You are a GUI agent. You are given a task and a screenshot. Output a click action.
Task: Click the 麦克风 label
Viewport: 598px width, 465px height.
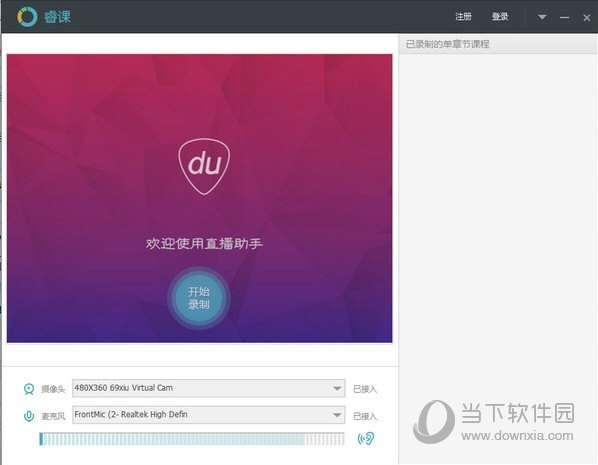[x=53, y=416]
